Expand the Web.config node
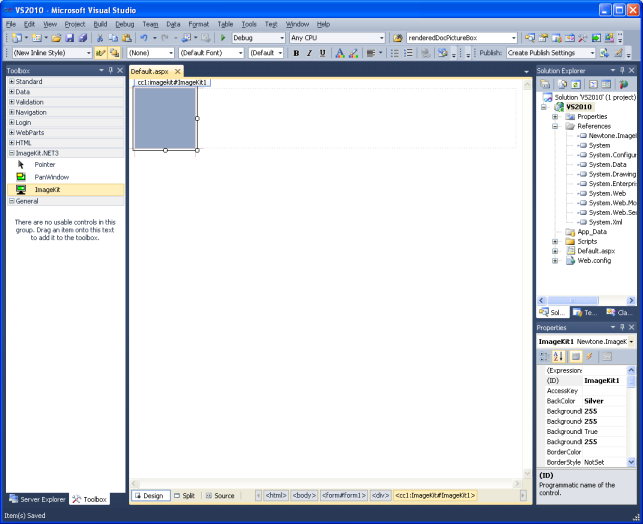Image resolution: width=643 pixels, height=524 pixels. pos(555,261)
